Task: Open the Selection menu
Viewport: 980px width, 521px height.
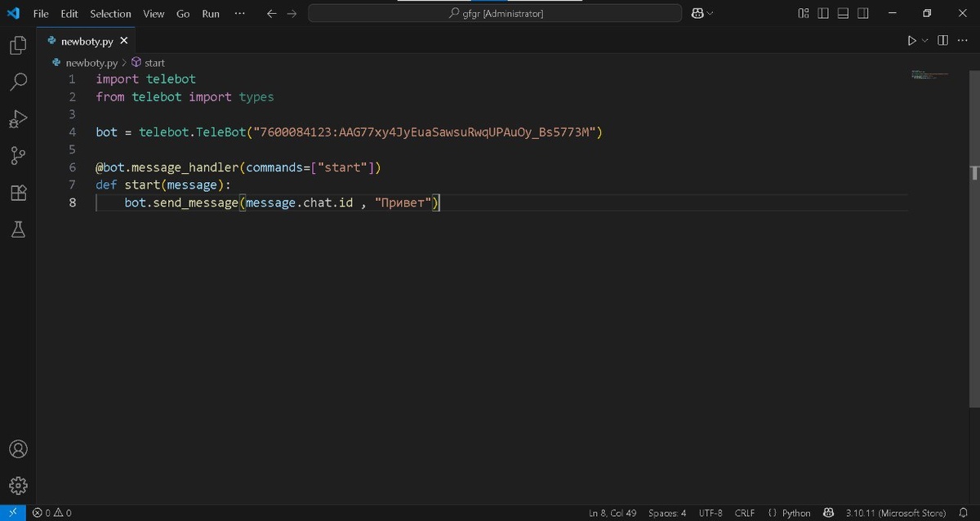Action: pos(110,13)
